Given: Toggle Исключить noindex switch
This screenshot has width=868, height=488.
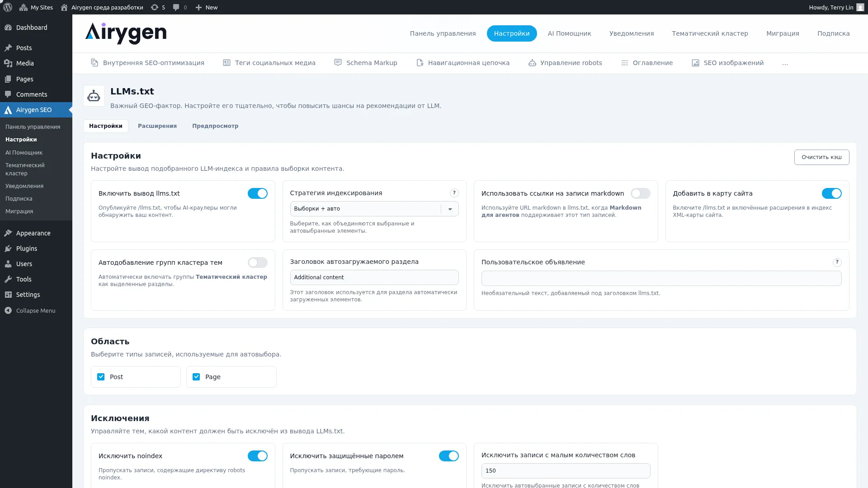Looking at the screenshot, I should [258, 456].
